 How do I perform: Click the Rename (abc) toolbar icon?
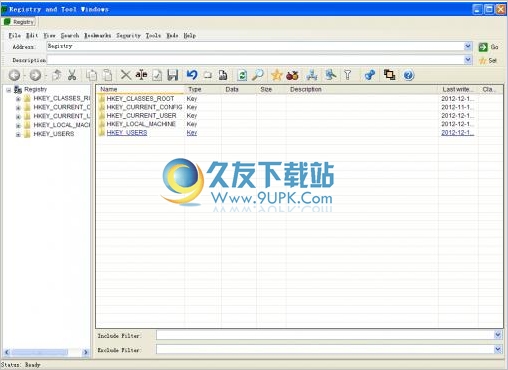coord(141,75)
